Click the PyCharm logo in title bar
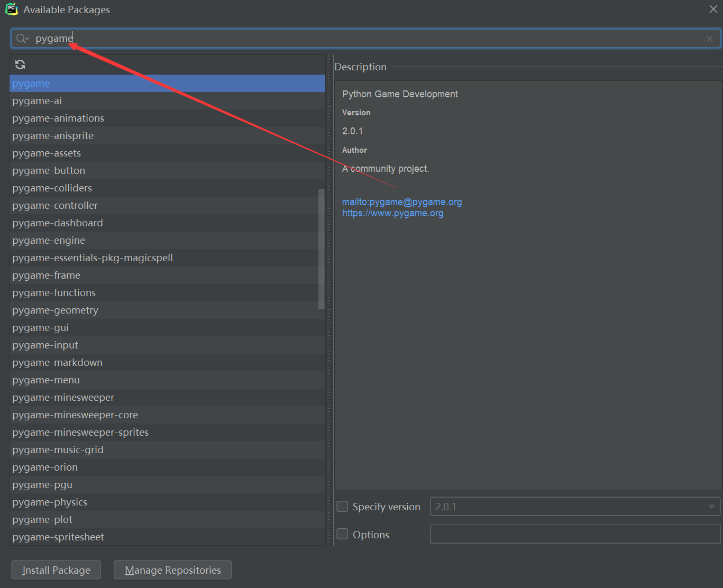 (11, 10)
